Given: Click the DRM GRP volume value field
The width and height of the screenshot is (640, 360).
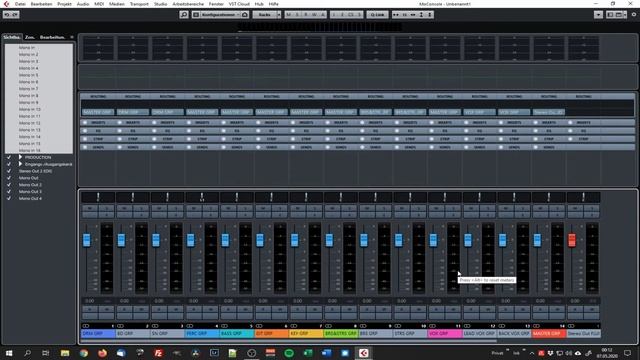Looking at the screenshot, I should (x=90, y=301).
